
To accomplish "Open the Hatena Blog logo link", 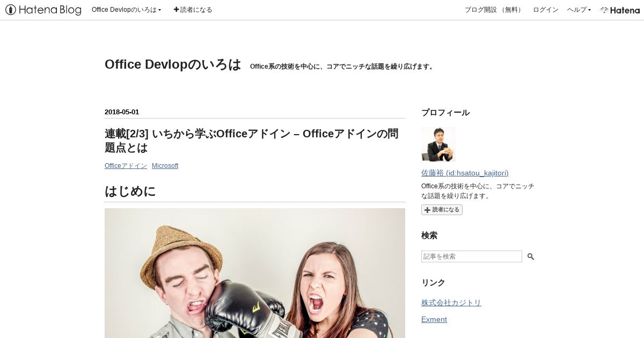I will coord(43,10).
